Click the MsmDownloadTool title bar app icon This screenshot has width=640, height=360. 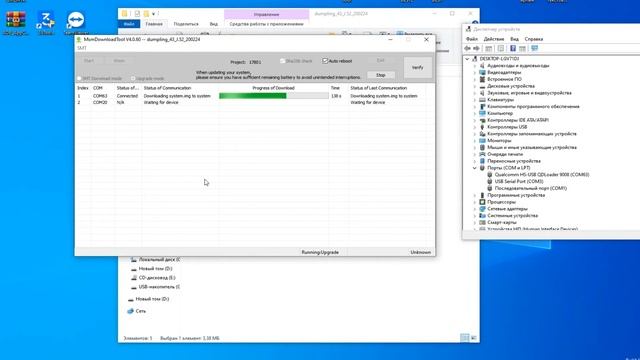(79, 40)
